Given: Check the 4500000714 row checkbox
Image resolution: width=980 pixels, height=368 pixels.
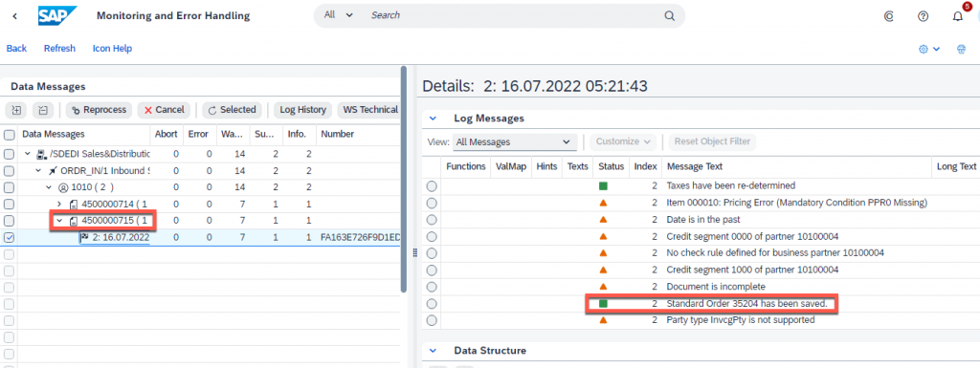Looking at the screenshot, I should click(10, 204).
